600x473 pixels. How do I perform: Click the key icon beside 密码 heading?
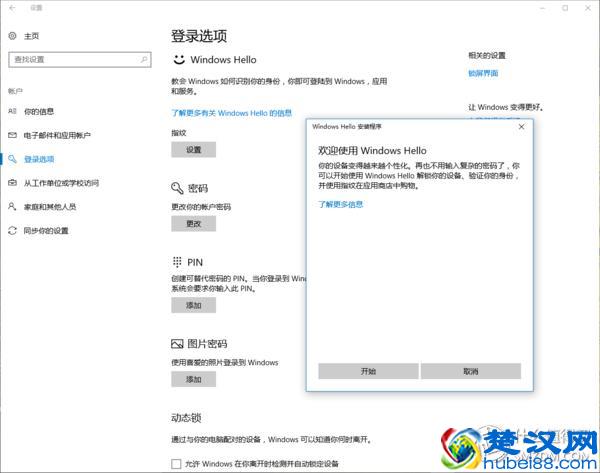point(177,188)
